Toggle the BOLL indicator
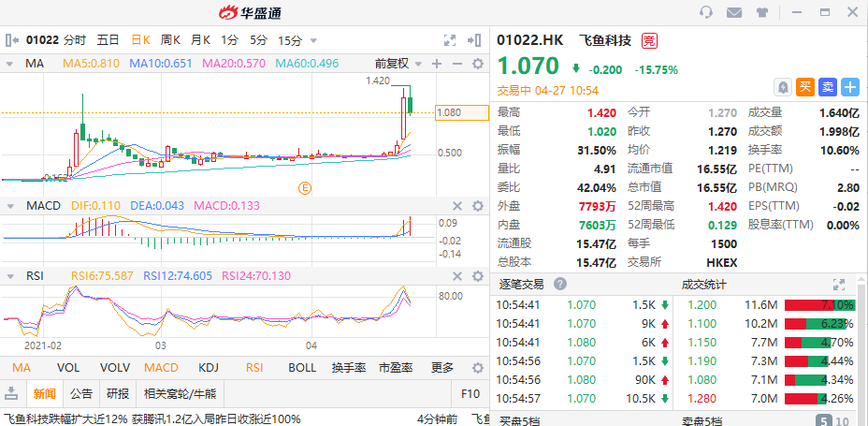The width and height of the screenshot is (868, 426). 302,368
